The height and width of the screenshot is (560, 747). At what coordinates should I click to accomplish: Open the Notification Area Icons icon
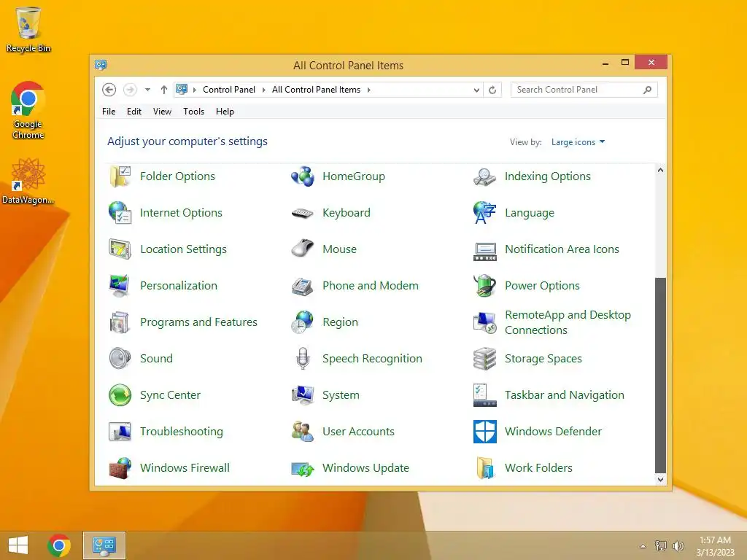484,251
